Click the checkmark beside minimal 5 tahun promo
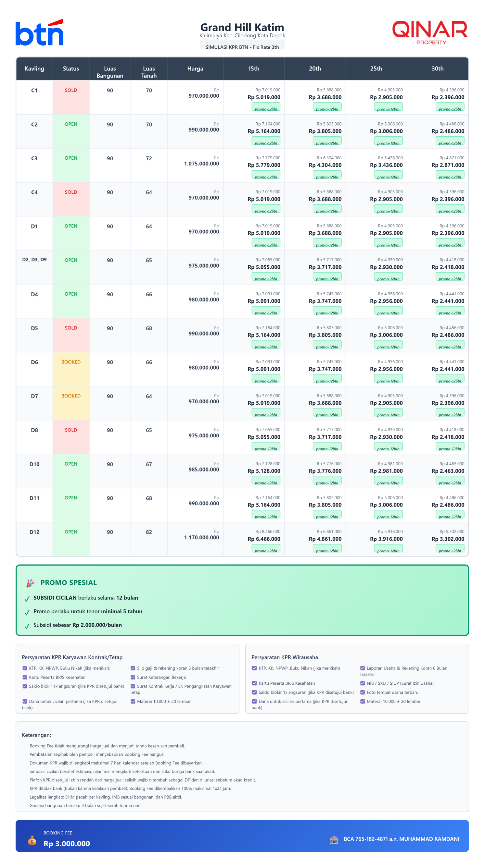Image resolution: width=485 pixels, height=868 pixels. click(27, 612)
